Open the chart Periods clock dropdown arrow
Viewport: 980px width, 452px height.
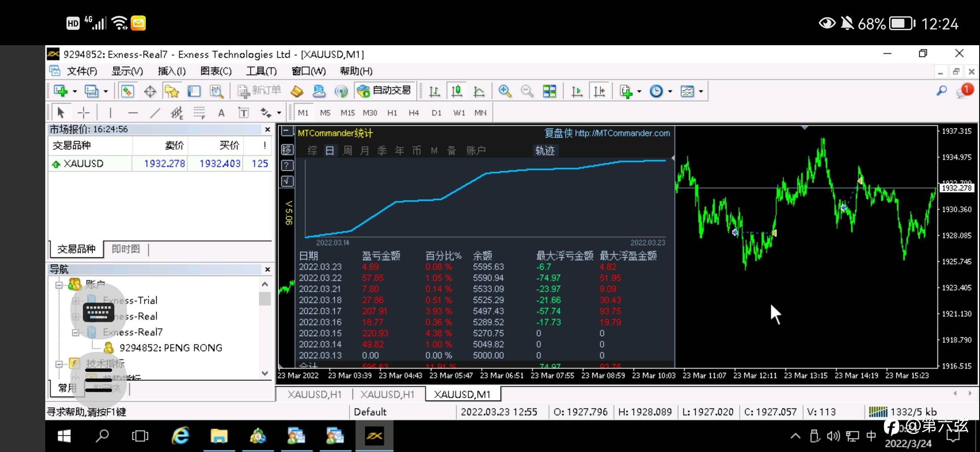670,91
